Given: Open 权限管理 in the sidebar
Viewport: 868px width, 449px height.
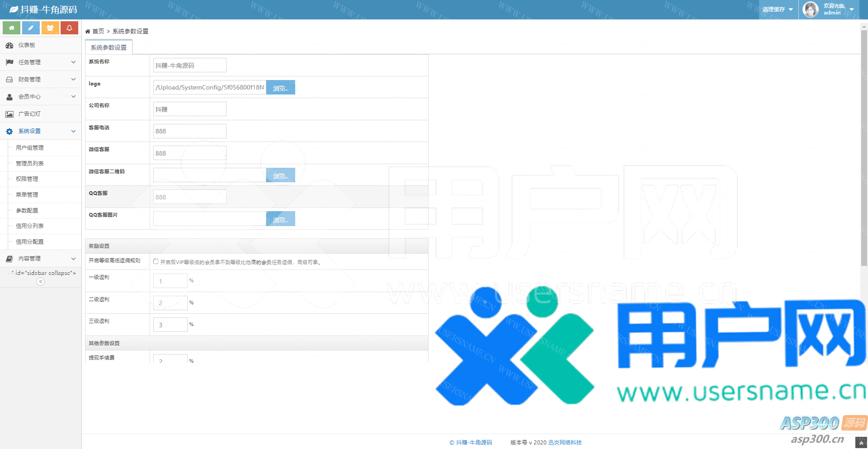Looking at the screenshot, I should point(27,179).
